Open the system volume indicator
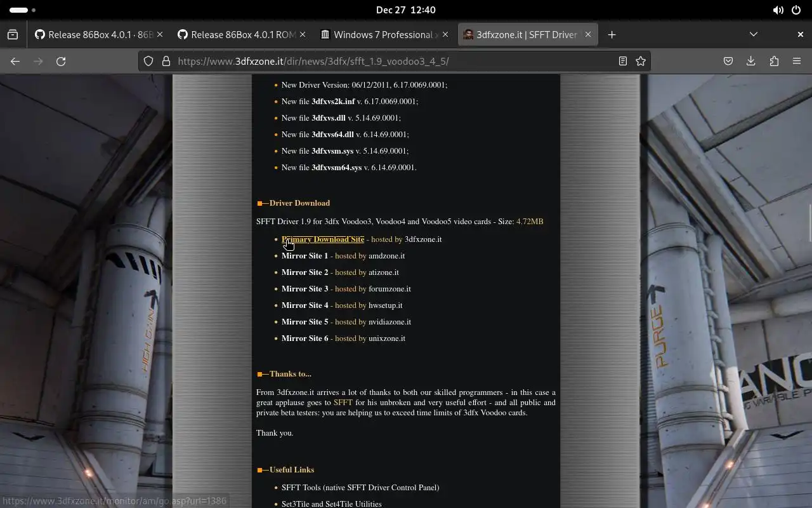Screen dimensions: 812x508 click(778, 10)
